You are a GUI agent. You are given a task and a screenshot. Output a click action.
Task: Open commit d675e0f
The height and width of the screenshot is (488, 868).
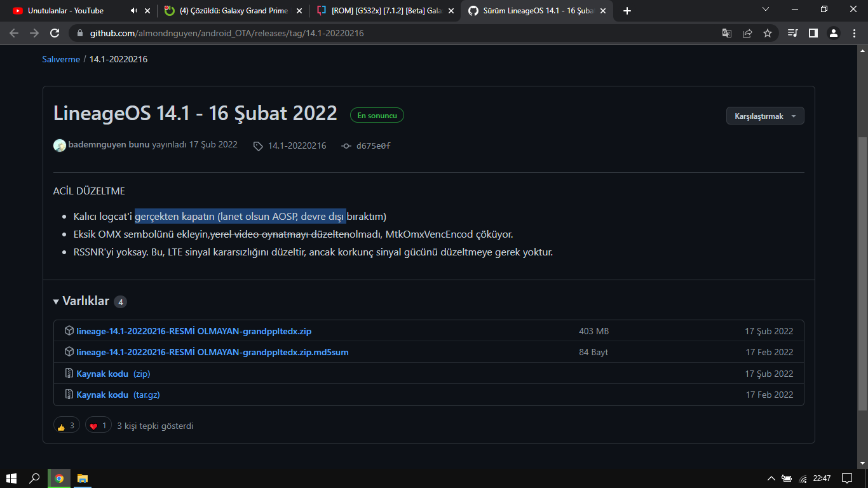(x=374, y=146)
